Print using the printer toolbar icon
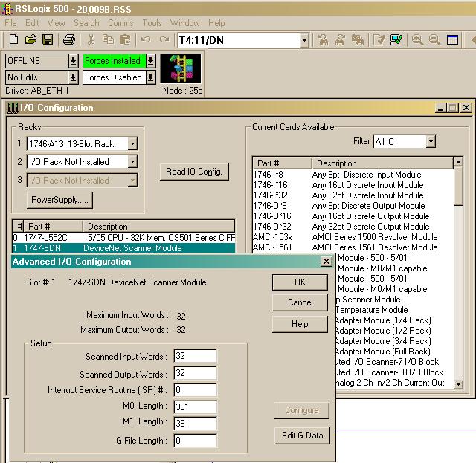 coord(69,39)
